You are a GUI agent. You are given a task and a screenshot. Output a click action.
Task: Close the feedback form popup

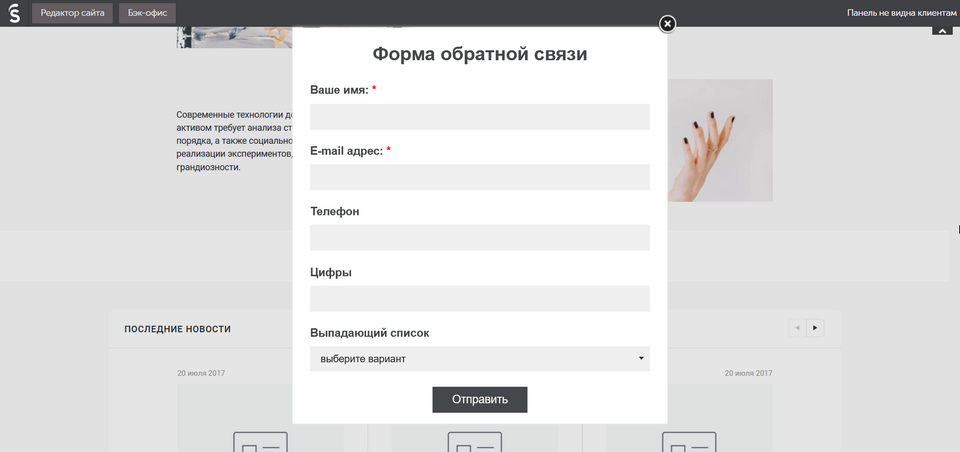[x=667, y=24]
